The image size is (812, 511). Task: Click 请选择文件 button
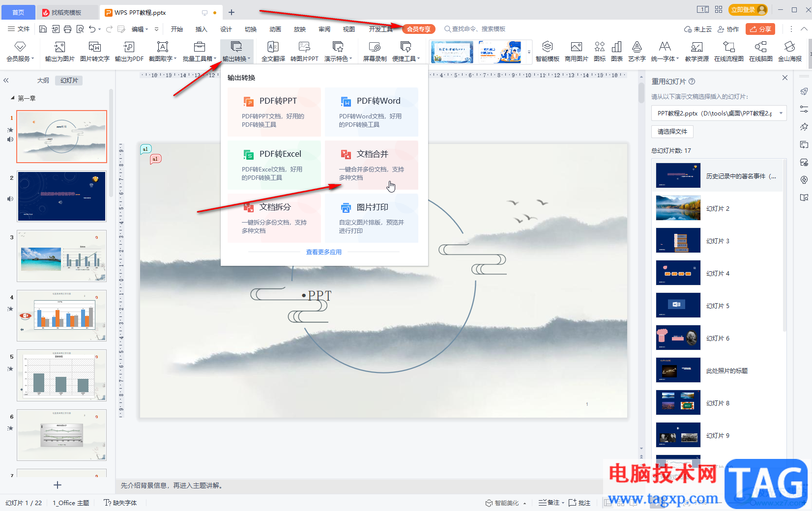tap(672, 131)
